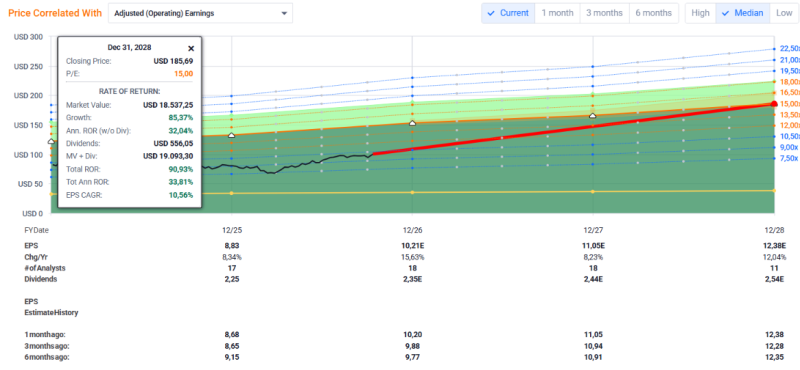Select the 13,50x P/E line label
800x370 pixels.
tap(790, 114)
